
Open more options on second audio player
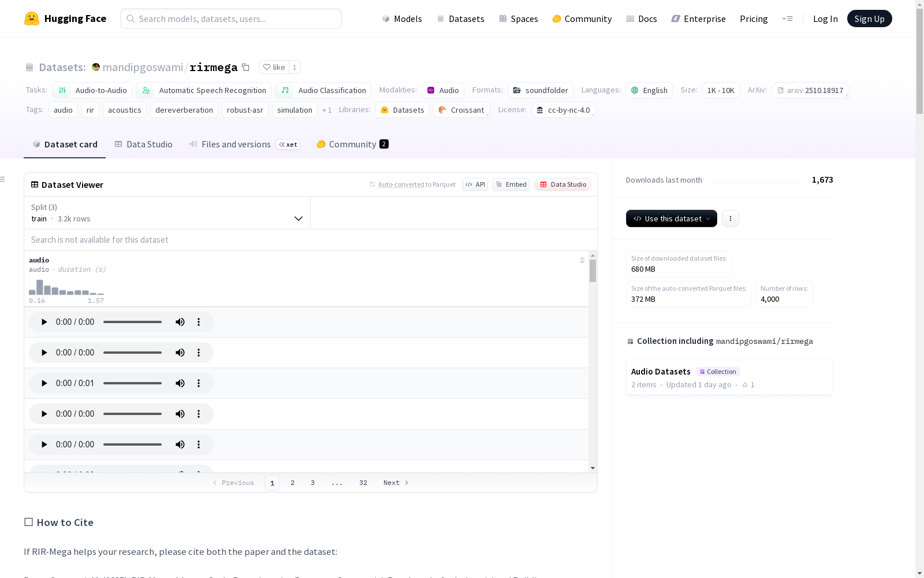pyautogui.click(x=199, y=353)
